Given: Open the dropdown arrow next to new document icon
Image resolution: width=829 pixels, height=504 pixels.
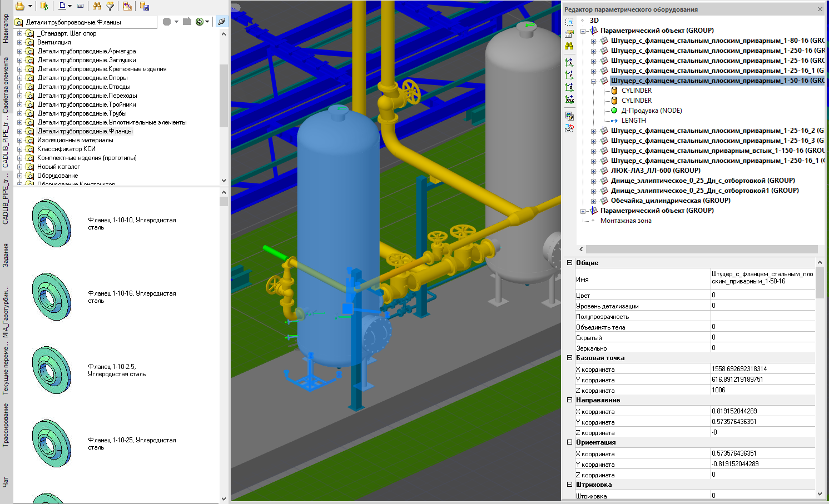Looking at the screenshot, I should tap(70, 6).
